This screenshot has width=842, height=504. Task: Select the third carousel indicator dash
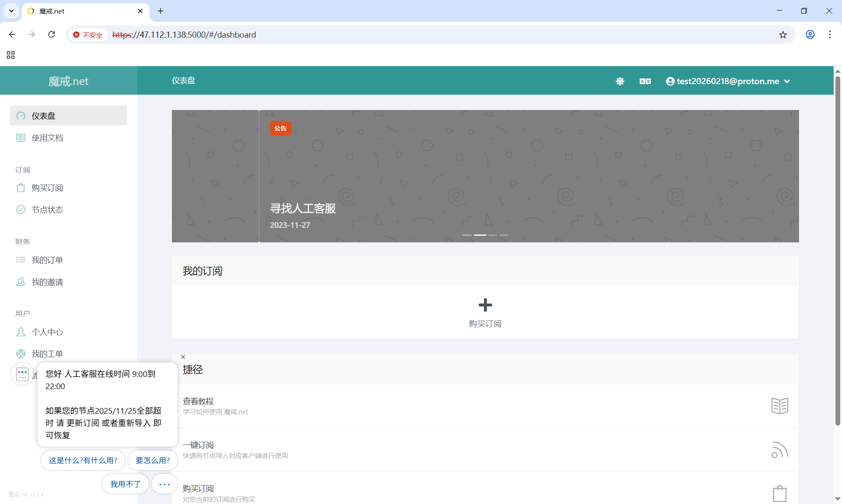[493, 235]
